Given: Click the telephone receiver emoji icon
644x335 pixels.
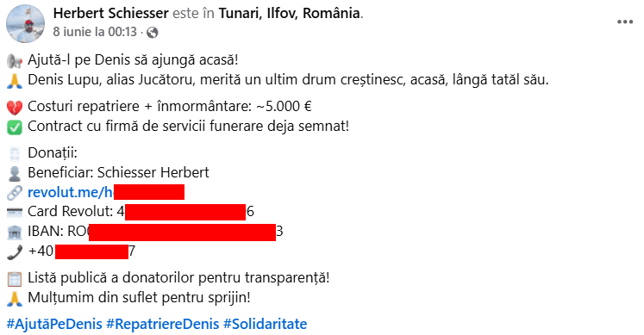Looking at the screenshot, I should [x=15, y=252].
